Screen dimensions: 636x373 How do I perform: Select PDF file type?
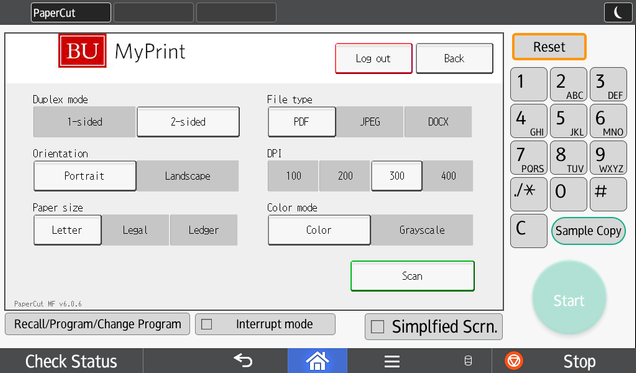point(301,122)
